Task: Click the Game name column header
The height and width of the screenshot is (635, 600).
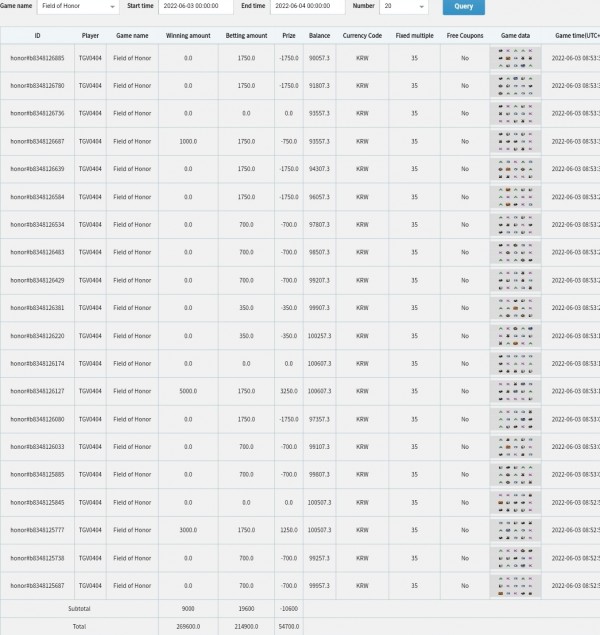Action: pyautogui.click(x=132, y=36)
